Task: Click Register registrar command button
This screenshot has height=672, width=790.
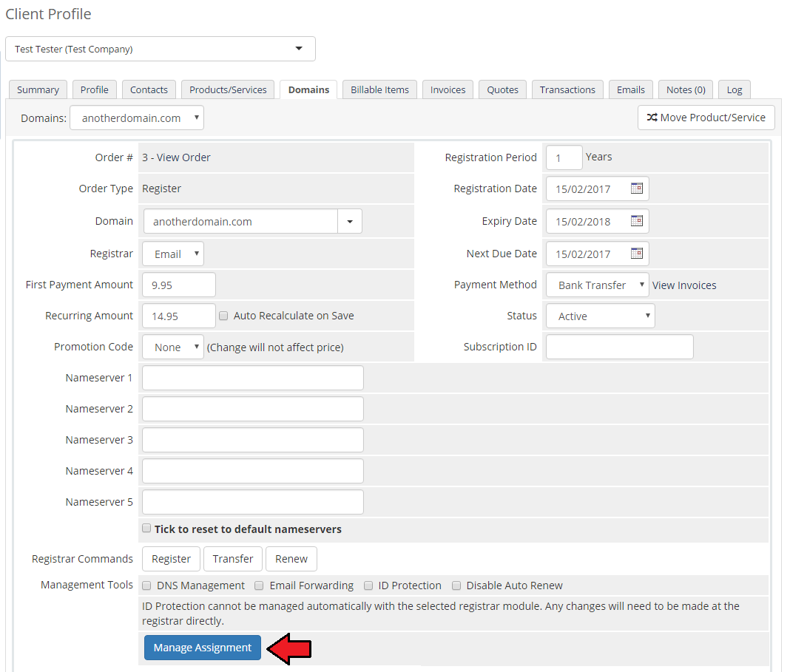Action: click(172, 559)
